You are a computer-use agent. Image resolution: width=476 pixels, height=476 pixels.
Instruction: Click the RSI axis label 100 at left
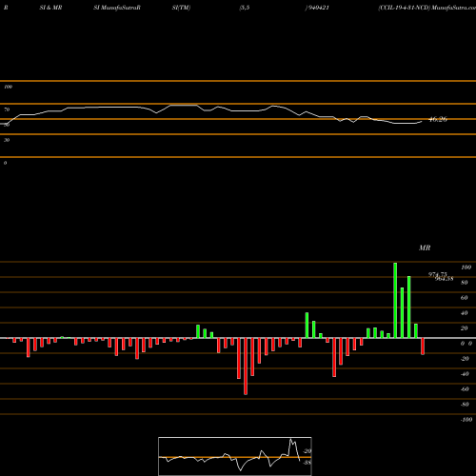8,87
